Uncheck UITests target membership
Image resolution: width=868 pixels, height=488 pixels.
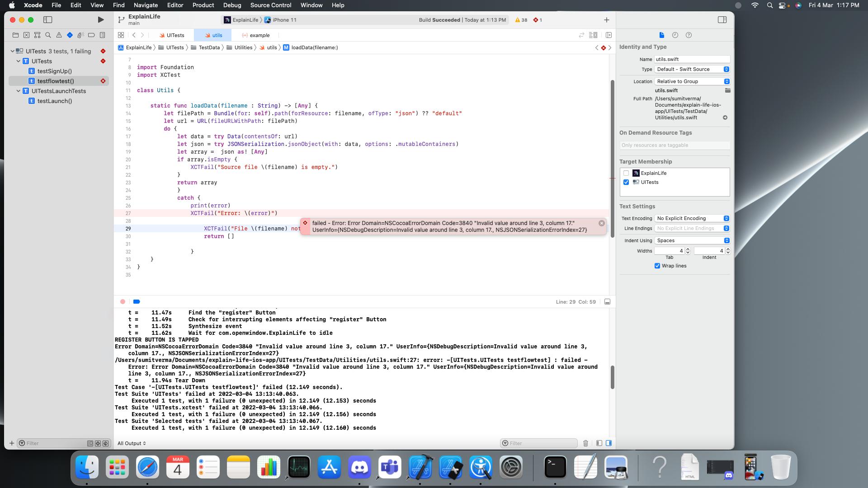(626, 182)
